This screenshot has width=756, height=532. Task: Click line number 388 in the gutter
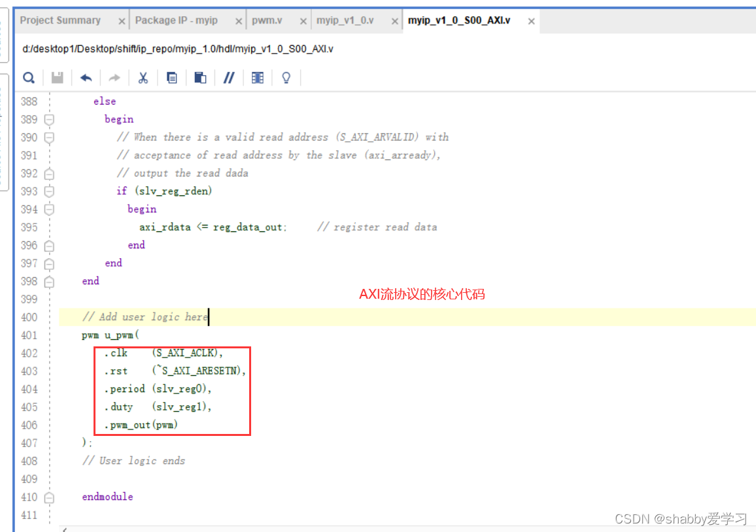click(29, 101)
